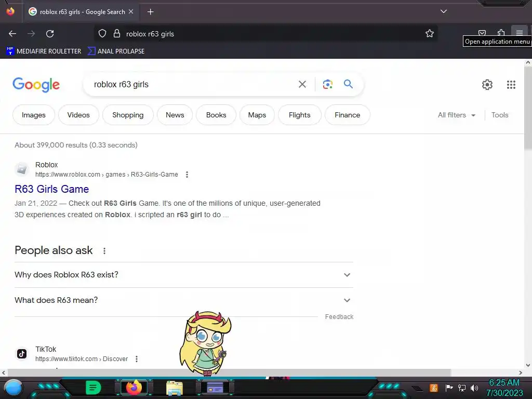Open the network tray icon
532x399 pixels.
(462, 388)
